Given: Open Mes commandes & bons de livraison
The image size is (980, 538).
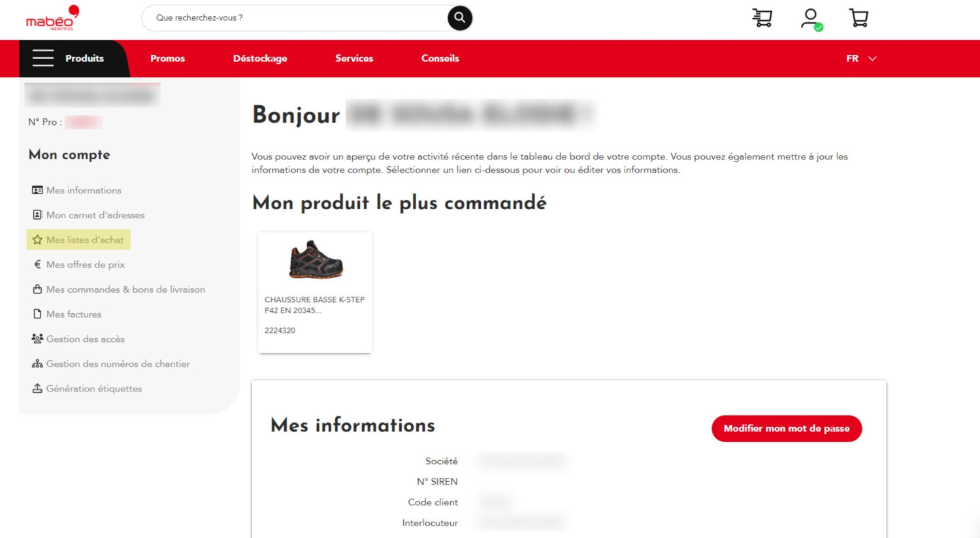Looking at the screenshot, I should click(125, 290).
